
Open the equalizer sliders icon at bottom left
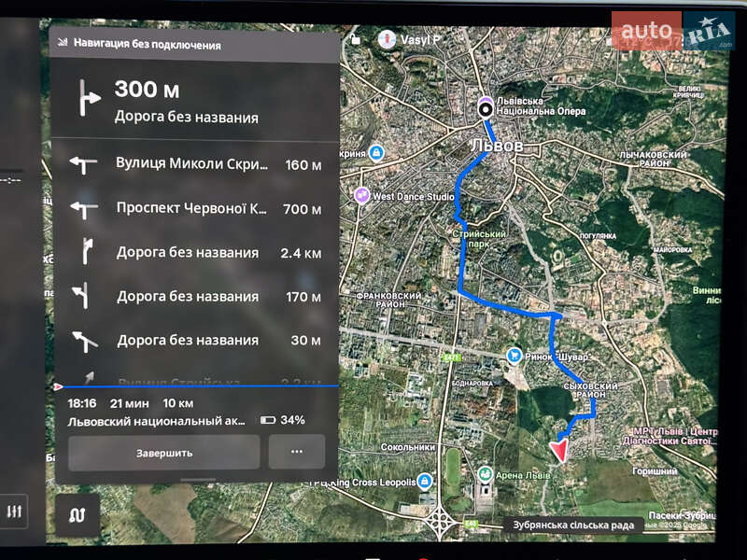15,511
